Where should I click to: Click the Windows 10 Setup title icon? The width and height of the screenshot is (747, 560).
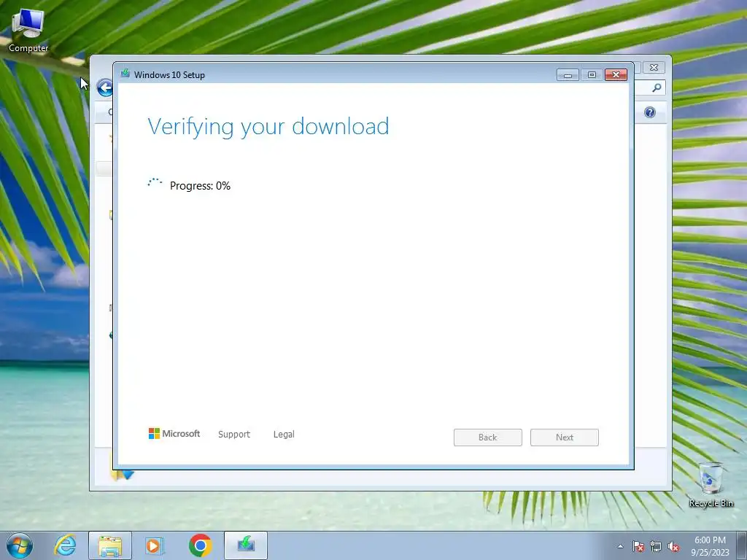125,74
